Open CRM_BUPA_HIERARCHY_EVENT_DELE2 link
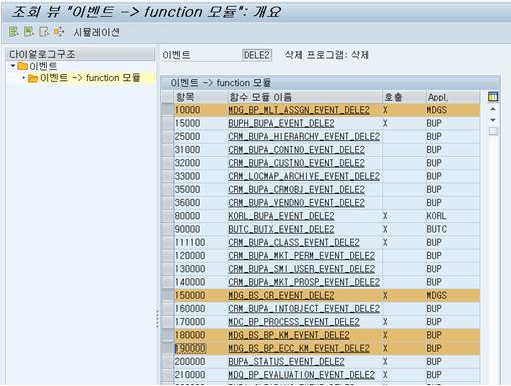The width and height of the screenshot is (511, 386). pyautogui.click(x=304, y=137)
